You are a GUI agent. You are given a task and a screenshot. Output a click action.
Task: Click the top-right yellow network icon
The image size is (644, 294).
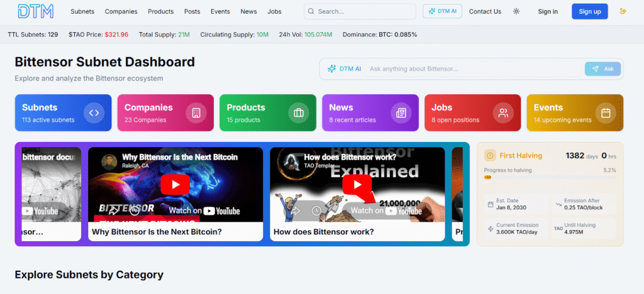(x=623, y=11)
